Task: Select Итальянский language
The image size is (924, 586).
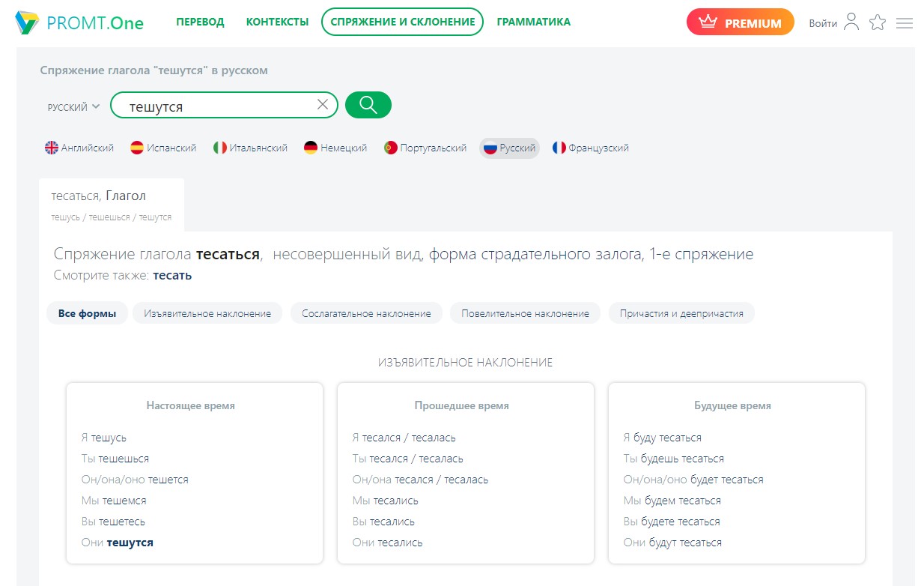Action: [250, 148]
